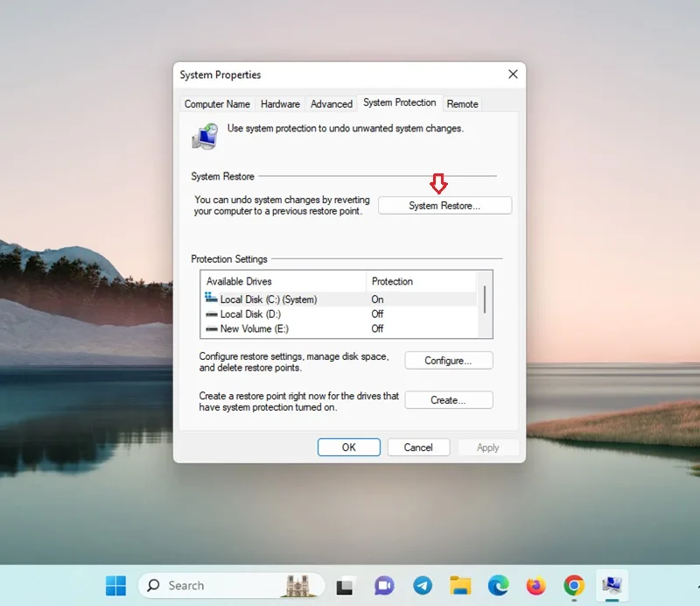Launch Google Chrome from the taskbar

pos(574,586)
